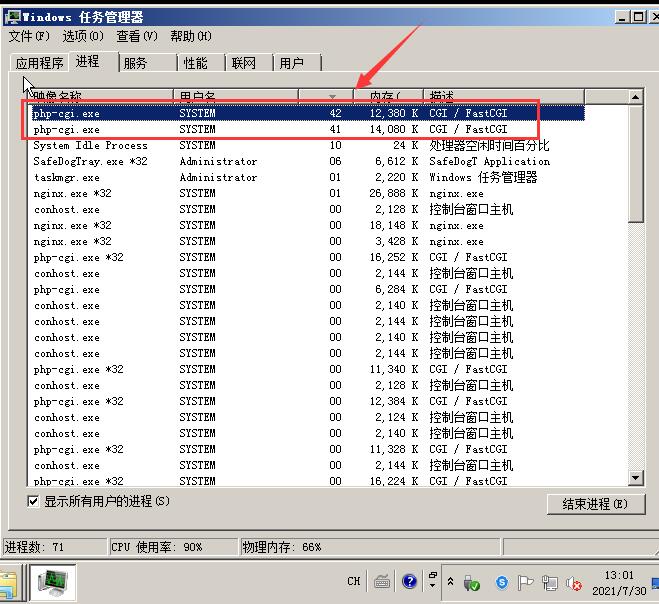
Task: Select nginx.exe *32 row using 18,148 K
Action: click(308, 225)
